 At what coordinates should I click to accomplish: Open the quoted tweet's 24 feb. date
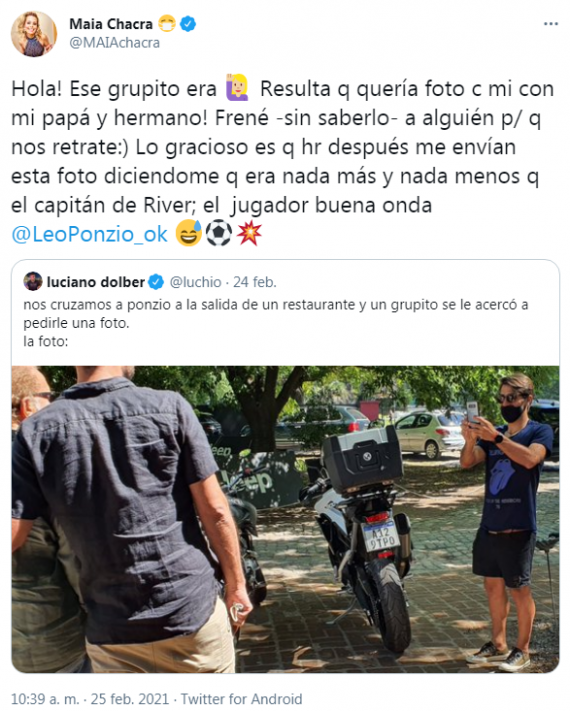(x=254, y=282)
